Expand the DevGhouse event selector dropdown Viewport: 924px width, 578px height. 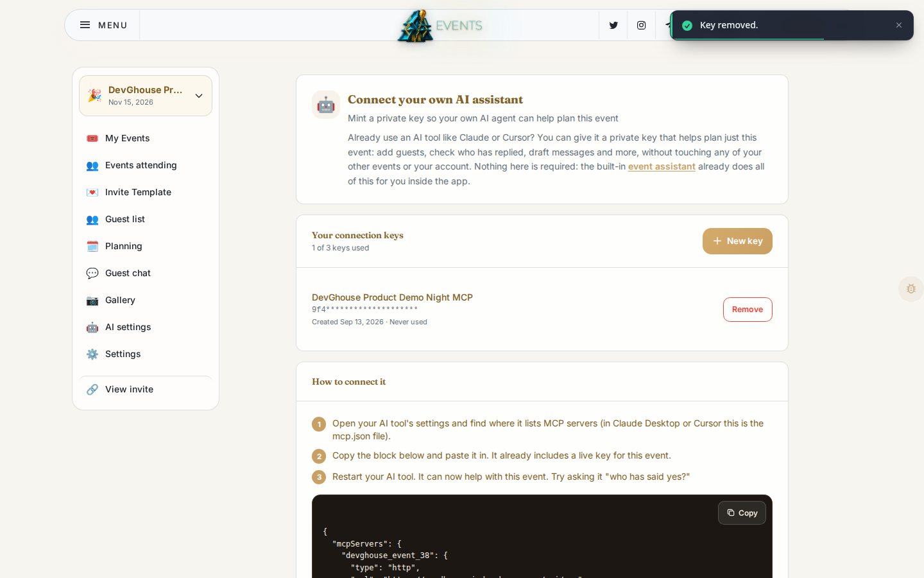tap(146, 96)
